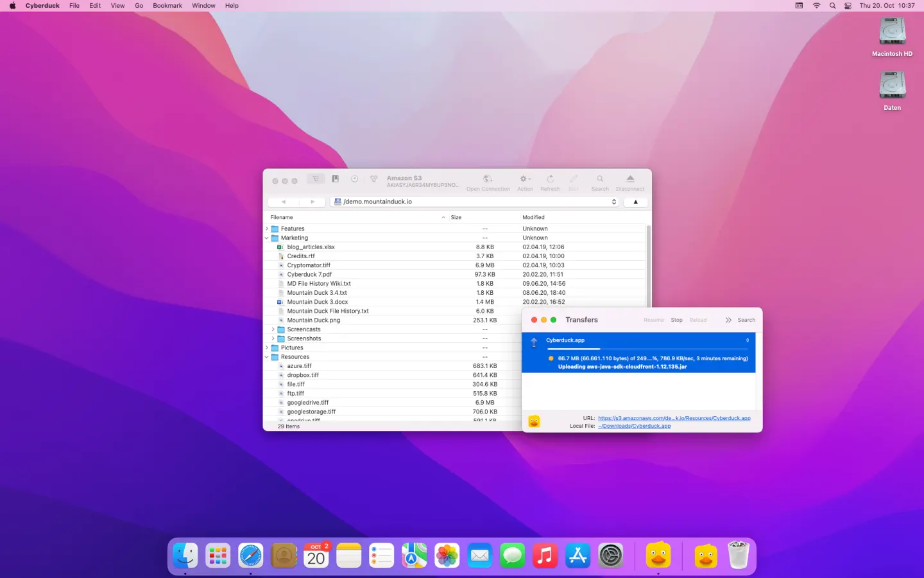Sort by the Size column header
Image resolution: width=924 pixels, height=578 pixels.
point(456,217)
